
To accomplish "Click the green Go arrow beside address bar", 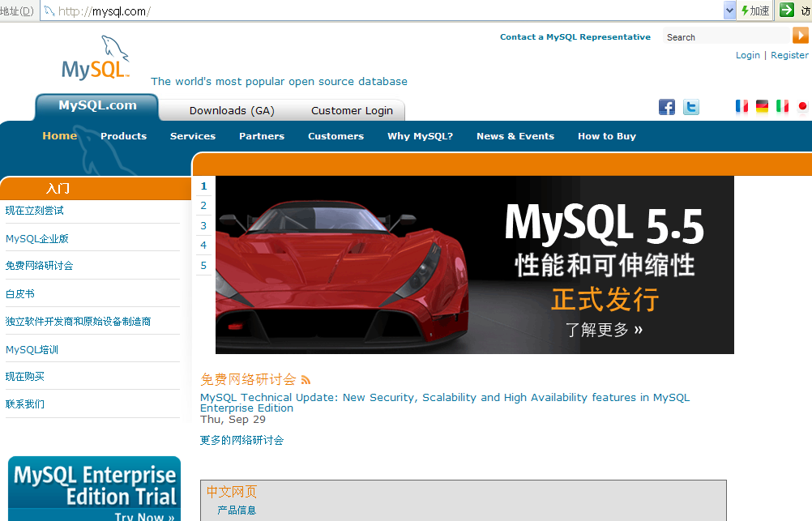I will click(786, 10).
